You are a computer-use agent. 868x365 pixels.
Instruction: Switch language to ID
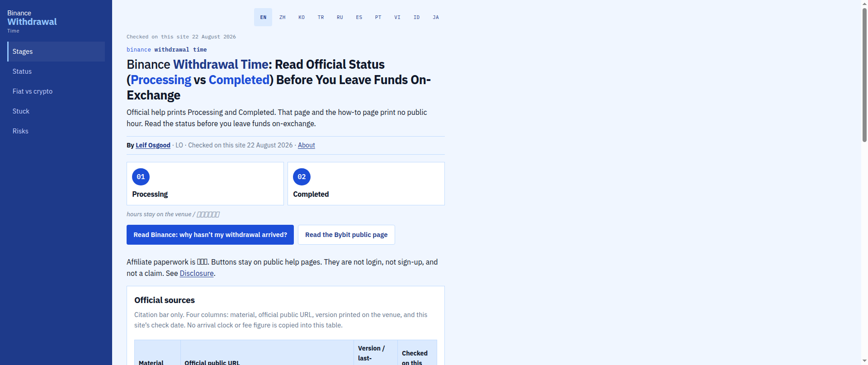point(416,17)
